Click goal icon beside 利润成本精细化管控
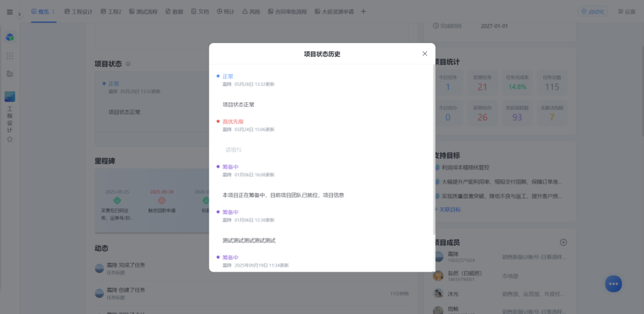Screen dimensions: 644x314 point(438,167)
